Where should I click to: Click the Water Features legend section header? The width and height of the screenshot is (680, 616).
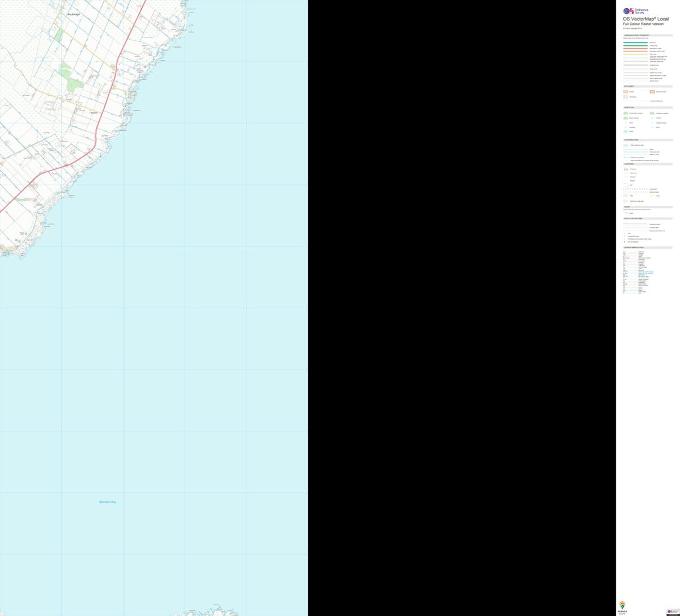tap(648, 140)
